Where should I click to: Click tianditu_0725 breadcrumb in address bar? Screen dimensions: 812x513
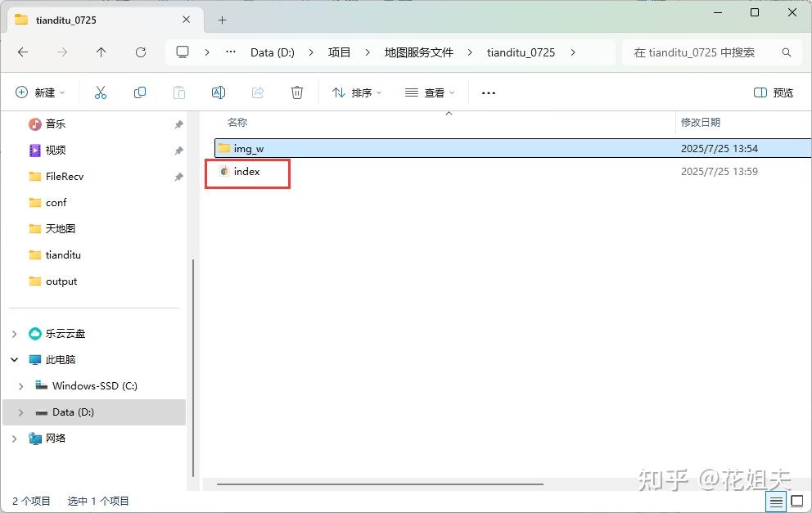(x=521, y=52)
